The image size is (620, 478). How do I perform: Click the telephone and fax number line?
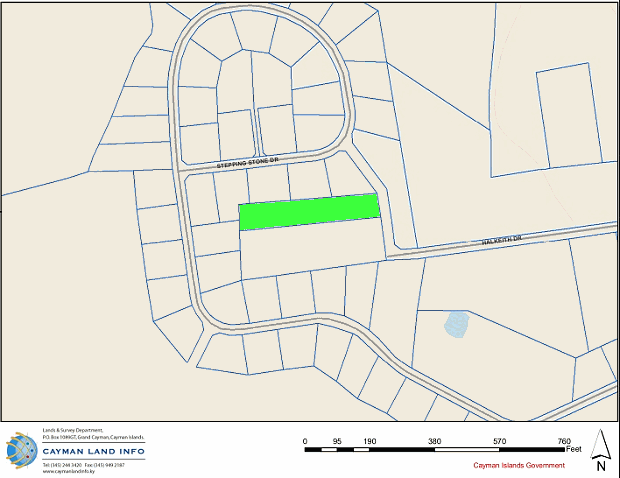pyautogui.click(x=87, y=464)
